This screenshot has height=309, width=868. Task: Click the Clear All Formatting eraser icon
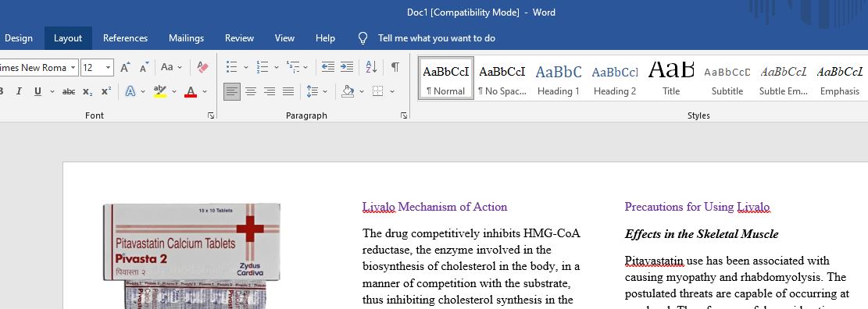202,67
